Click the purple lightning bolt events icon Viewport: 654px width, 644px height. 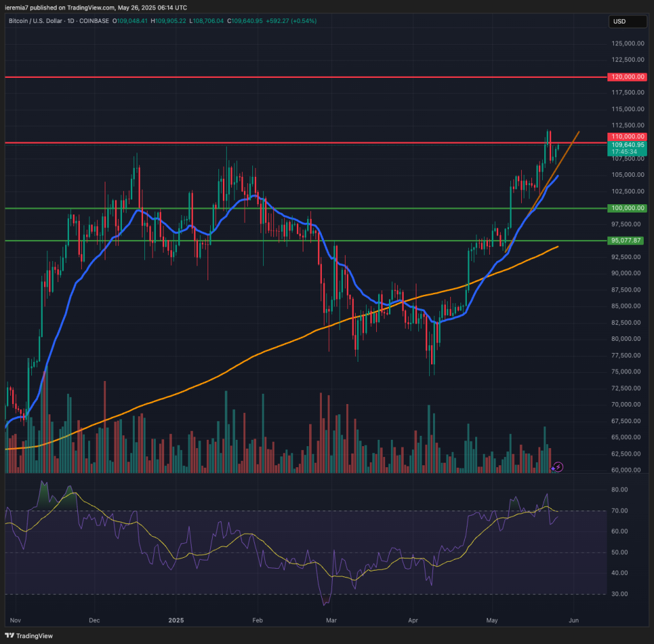click(558, 467)
